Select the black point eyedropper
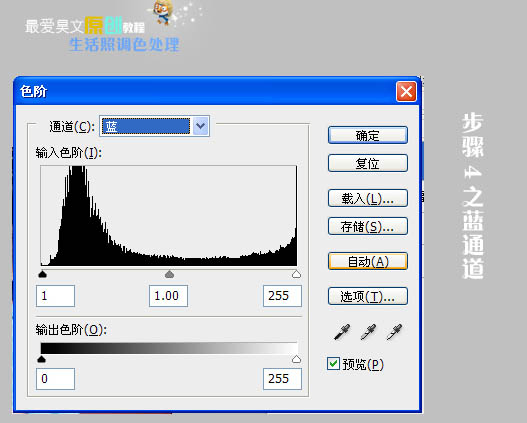Viewport: 527px width, 423px height. (342, 332)
